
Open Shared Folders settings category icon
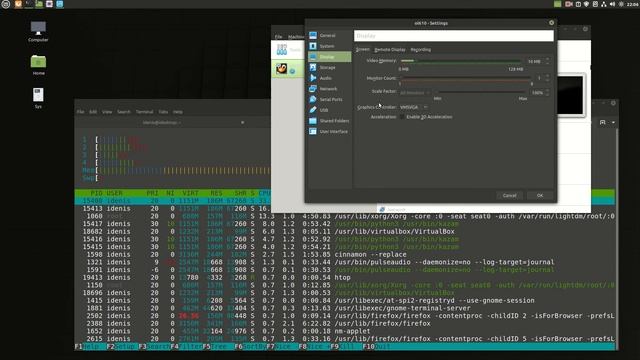pyautogui.click(x=313, y=121)
